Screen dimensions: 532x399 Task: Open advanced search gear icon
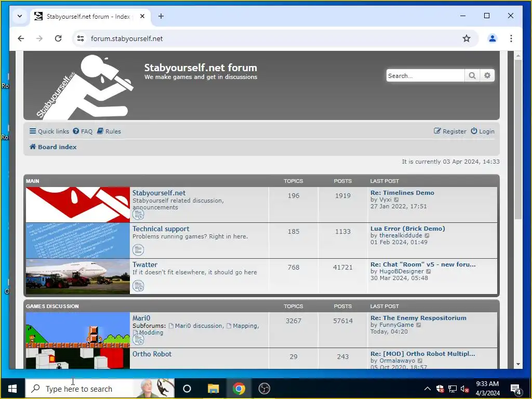click(487, 76)
